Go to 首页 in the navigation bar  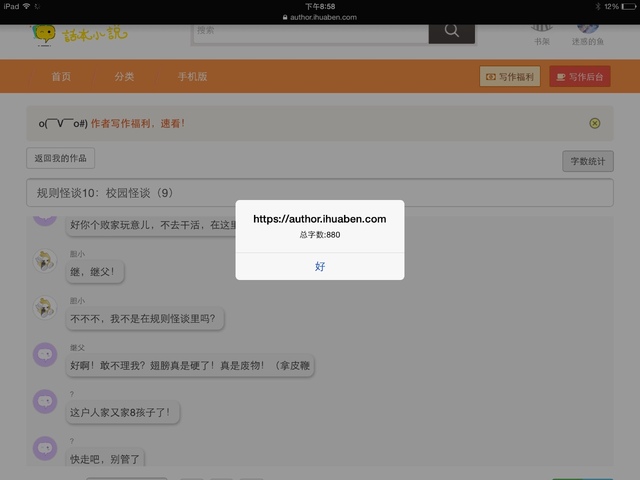[x=61, y=77]
